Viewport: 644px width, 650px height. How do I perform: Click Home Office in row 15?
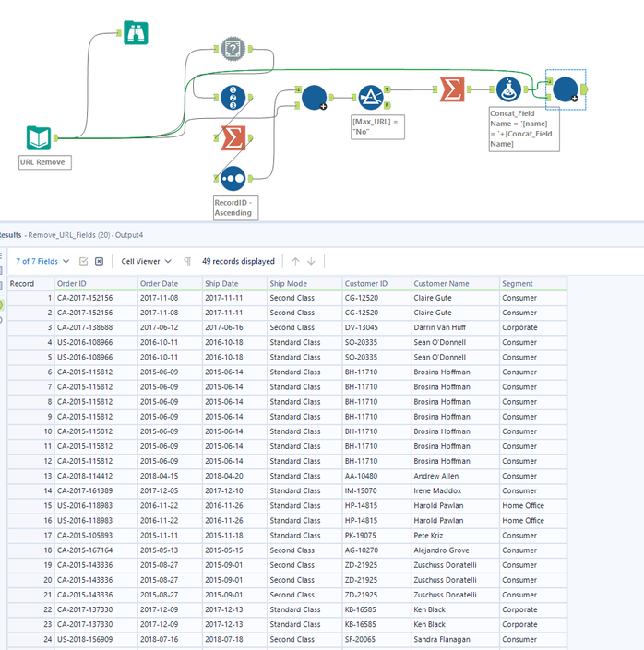[x=533, y=506]
